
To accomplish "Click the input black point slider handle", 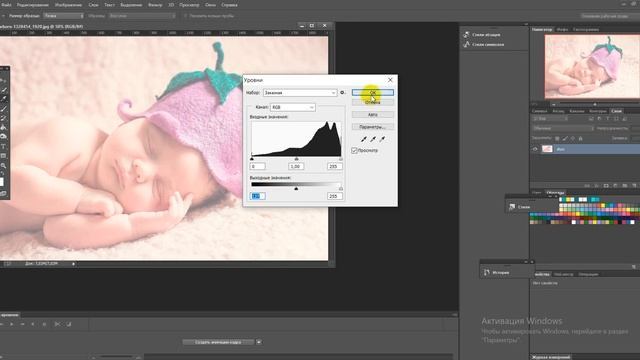I will click(252, 159).
